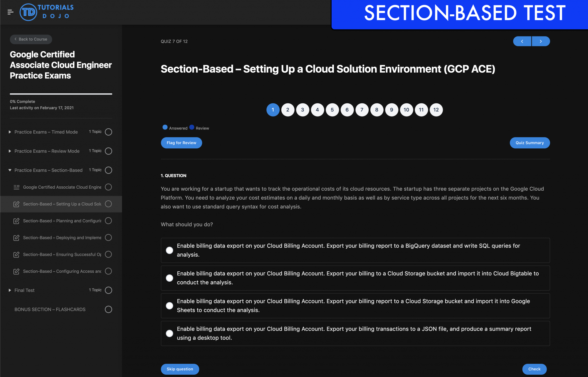This screenshot has width=588, height=377.
Task: Click the edit icon next to Section-Based Planning
Action: point(16,221)
